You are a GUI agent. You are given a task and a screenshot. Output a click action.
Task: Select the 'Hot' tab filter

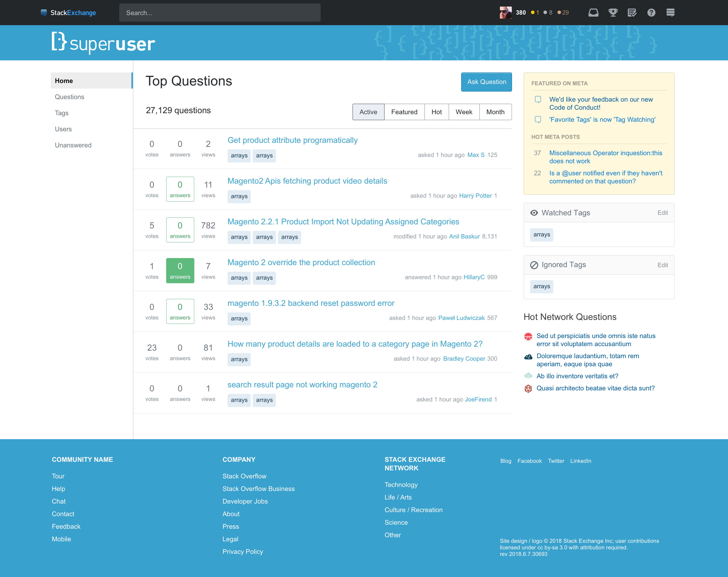pyautogui.click(x=437, y=112)
